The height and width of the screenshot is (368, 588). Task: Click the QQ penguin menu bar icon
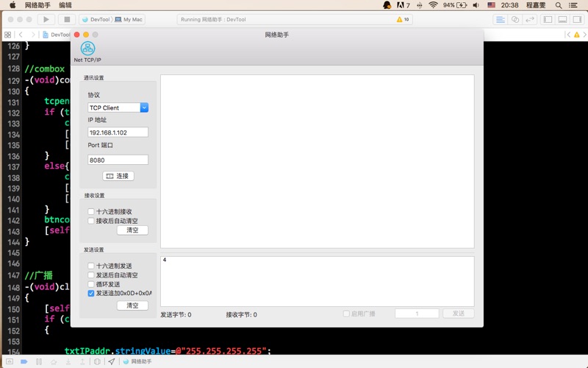(387, 5)
